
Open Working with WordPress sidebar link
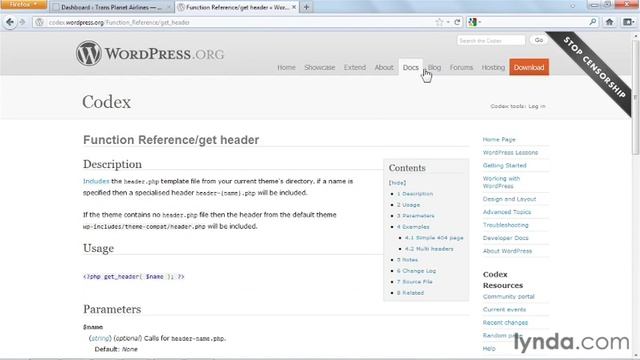click(x=501, y=182)
